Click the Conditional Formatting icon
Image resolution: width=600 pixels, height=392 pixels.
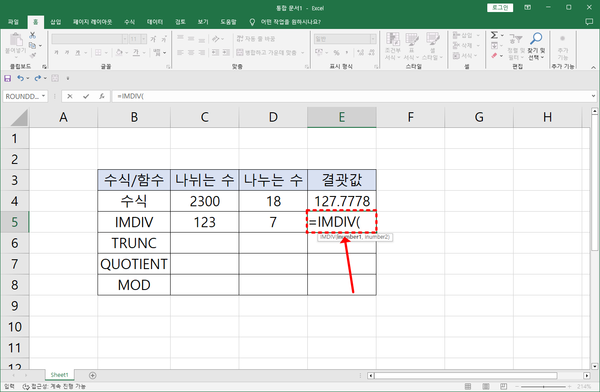tap(393, 39)
